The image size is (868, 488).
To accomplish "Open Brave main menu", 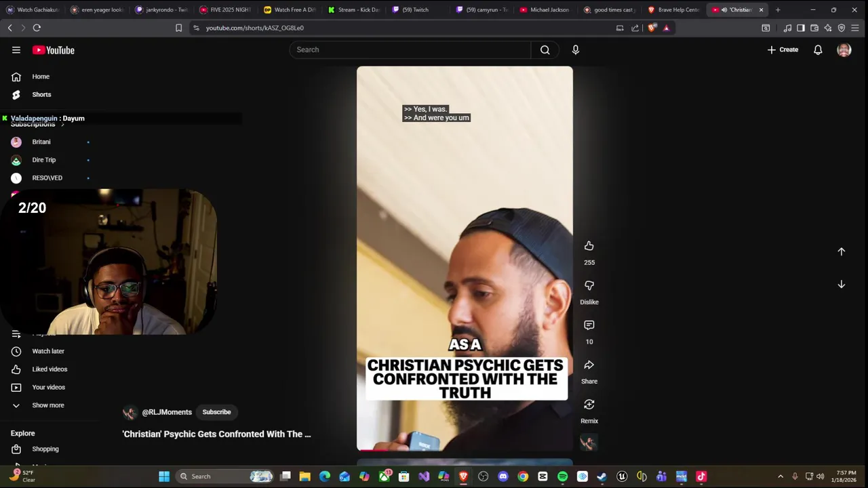I will click(855, 28).
